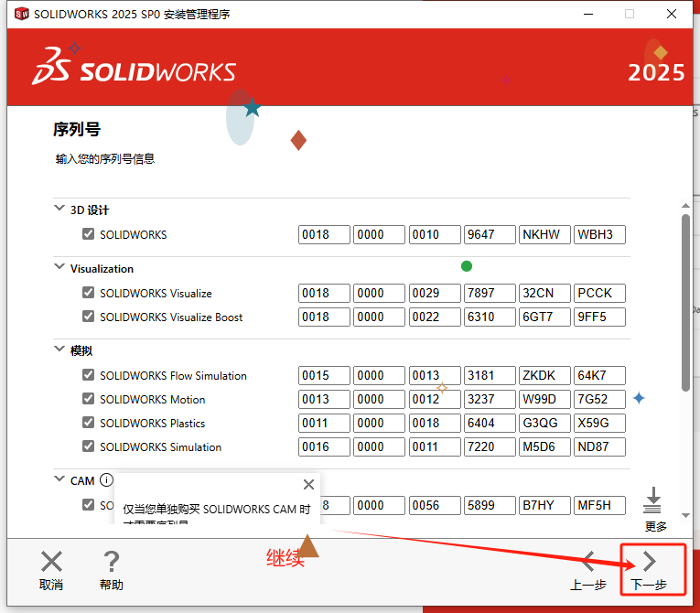Click the vertical scrollbar thumb

[x=685, y=303]
